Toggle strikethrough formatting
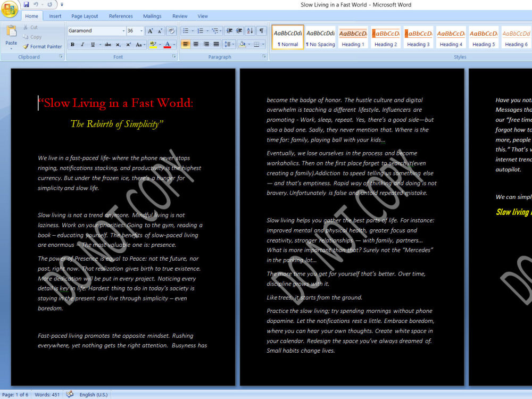 (107, 45)
